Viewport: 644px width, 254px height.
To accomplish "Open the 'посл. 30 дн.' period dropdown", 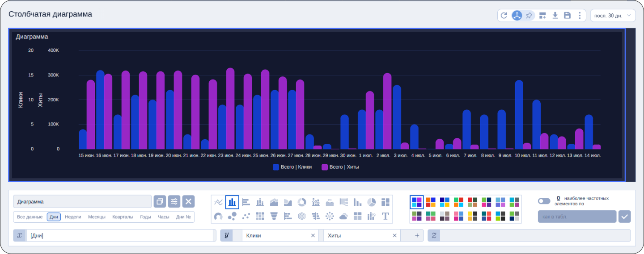I will (612, 16).
